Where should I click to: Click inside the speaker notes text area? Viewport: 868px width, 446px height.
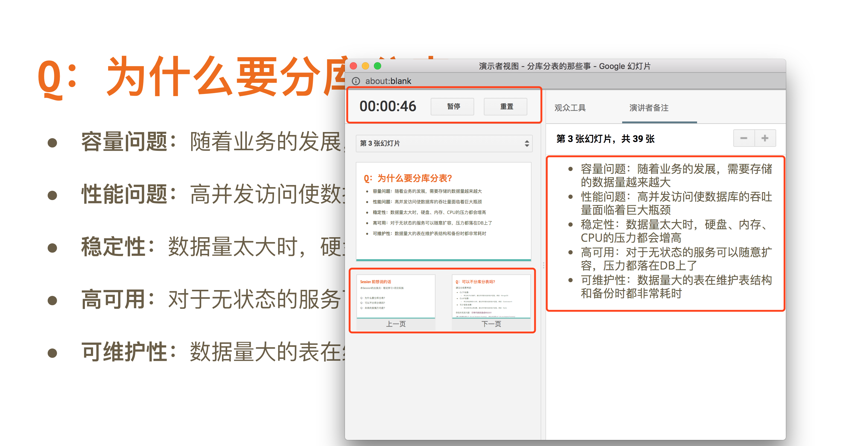tap(665, 233)
